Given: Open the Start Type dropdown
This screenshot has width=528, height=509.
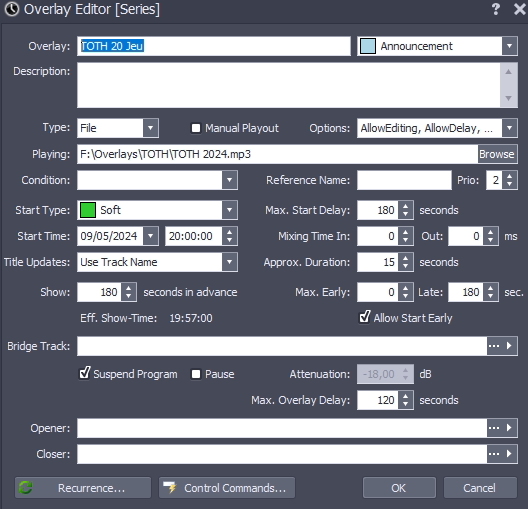Looking at the screenshot, I should (x=230, y=210).
